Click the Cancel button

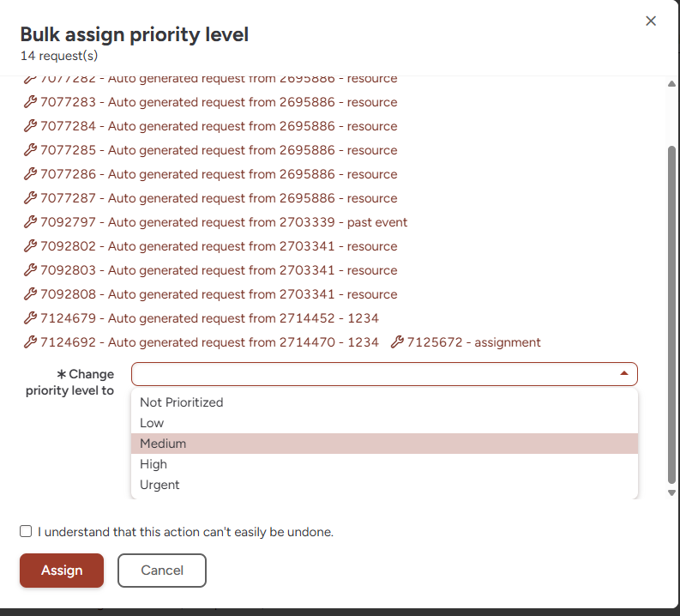(162, 571)
